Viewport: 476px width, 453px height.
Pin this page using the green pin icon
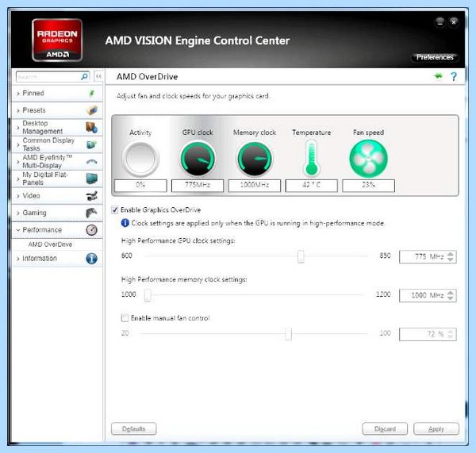tap(438, 76)
